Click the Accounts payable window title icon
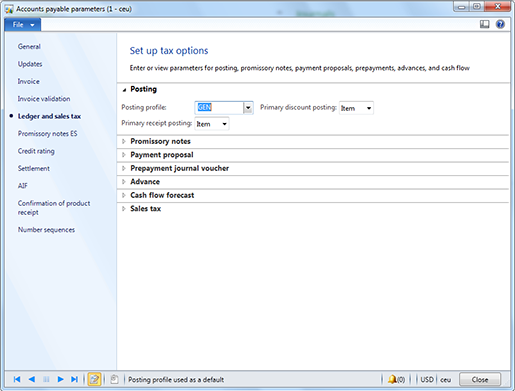515x391 pixels. point(9,9)
